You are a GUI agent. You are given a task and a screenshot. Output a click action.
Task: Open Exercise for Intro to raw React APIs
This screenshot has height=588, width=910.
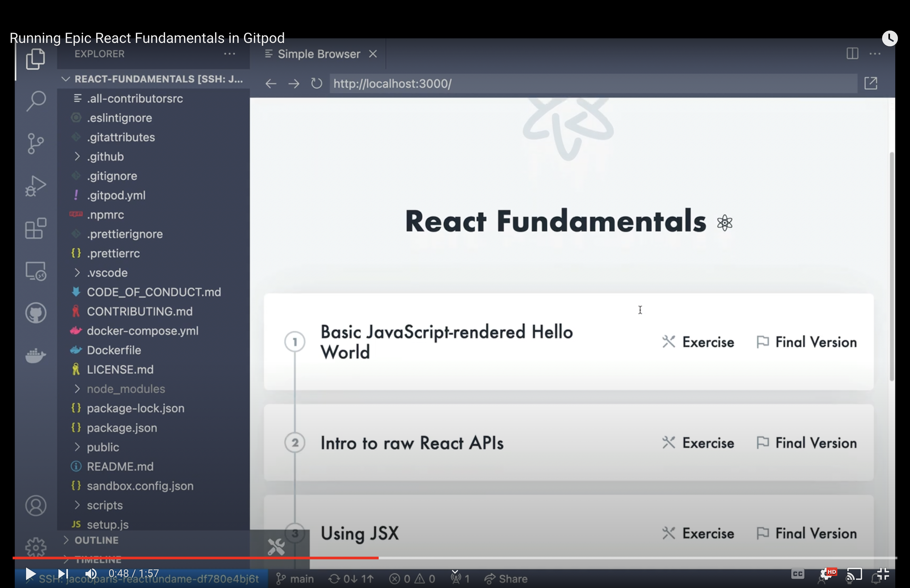[x=698, y=443]
